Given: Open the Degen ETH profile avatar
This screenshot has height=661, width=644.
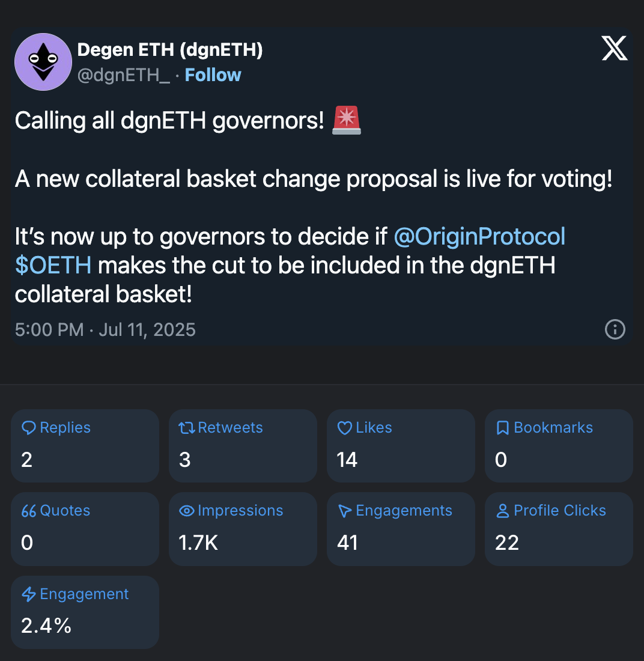Looking at the screenshot, I should coord(43,62).
